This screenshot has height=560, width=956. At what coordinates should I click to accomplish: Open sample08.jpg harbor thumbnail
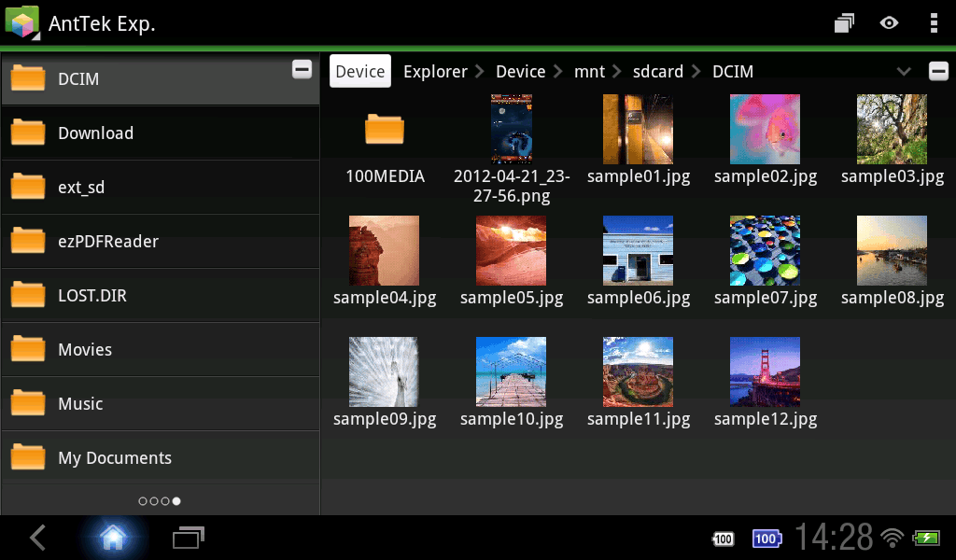(892, 250)
